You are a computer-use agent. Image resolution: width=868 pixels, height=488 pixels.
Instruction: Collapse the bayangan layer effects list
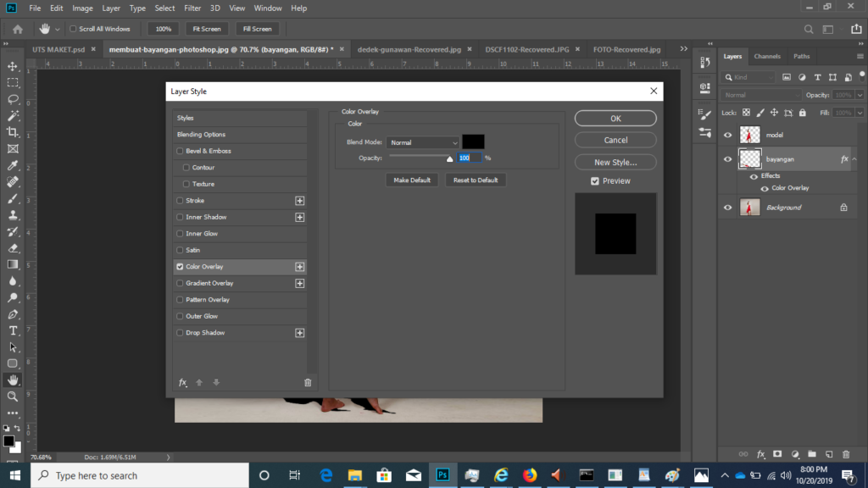point(854,159)
